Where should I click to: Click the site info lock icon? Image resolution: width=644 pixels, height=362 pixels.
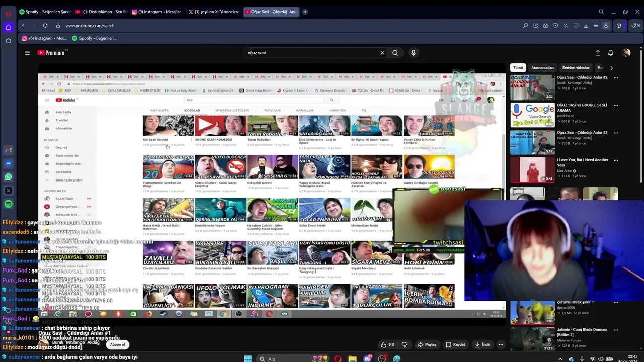[58, 26]
